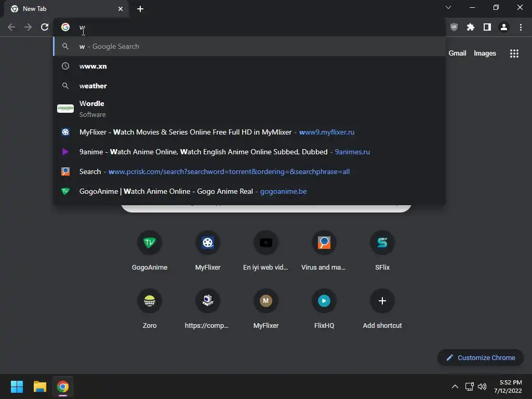Open the SFlix shortcut tile

click(382, 250)
